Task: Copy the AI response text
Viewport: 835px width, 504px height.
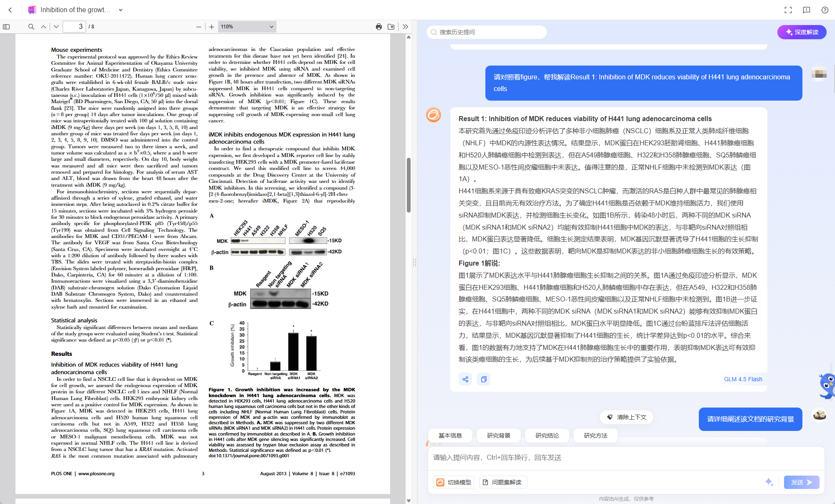Action: coord(484,379)
